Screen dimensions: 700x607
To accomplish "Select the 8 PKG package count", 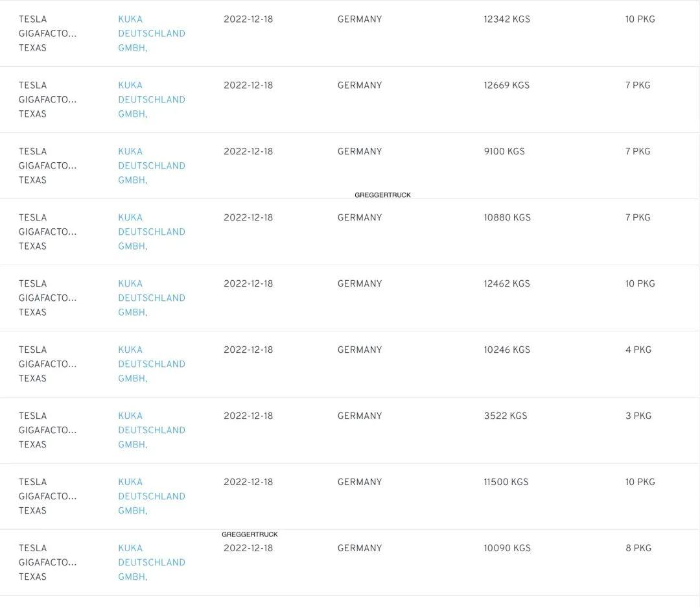I will click(x=638, y=549).
